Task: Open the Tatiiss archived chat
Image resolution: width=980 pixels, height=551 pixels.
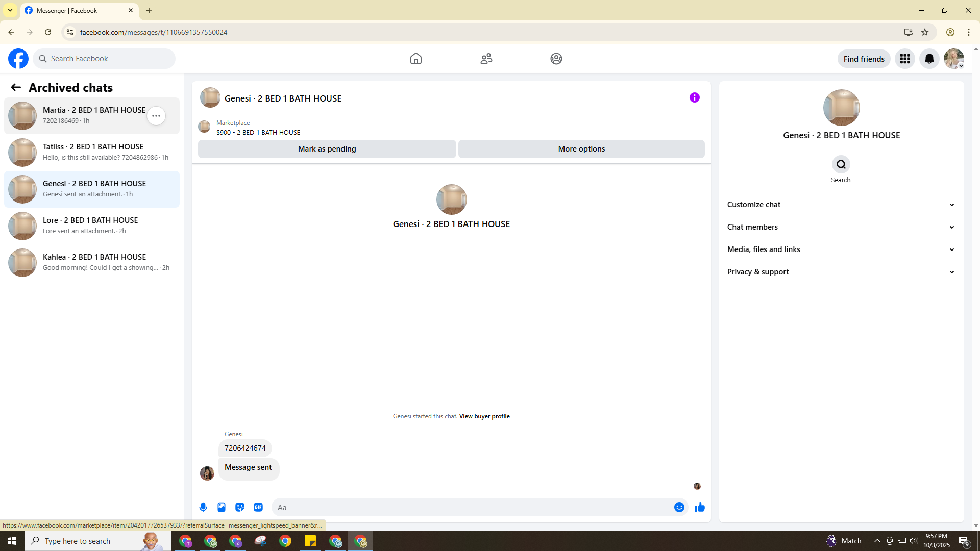Action: click(x=92, y=153)
